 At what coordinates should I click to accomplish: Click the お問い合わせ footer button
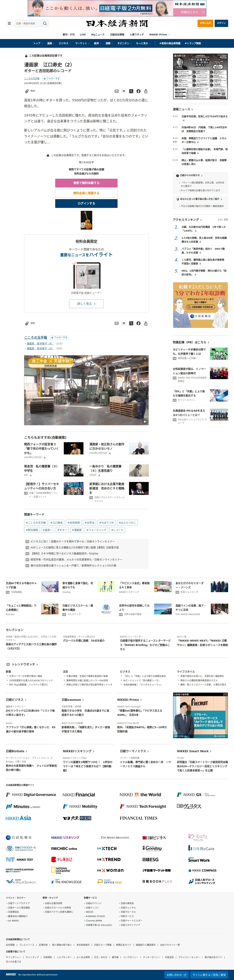(x=177, y=975)
